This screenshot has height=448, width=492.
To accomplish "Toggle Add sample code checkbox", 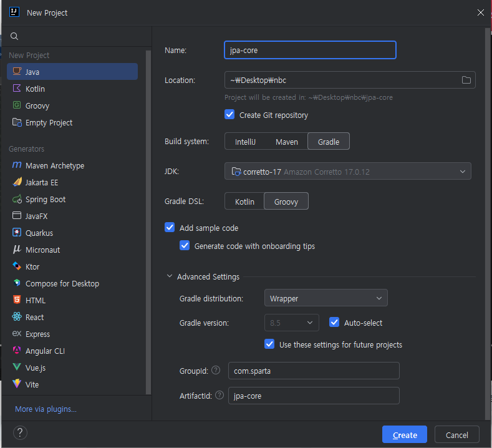I will click(170, 227).
